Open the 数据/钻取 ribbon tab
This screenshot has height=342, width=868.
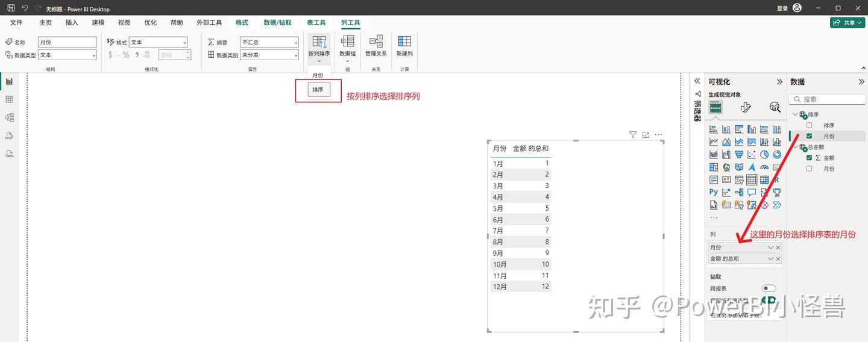pos(277,22)
